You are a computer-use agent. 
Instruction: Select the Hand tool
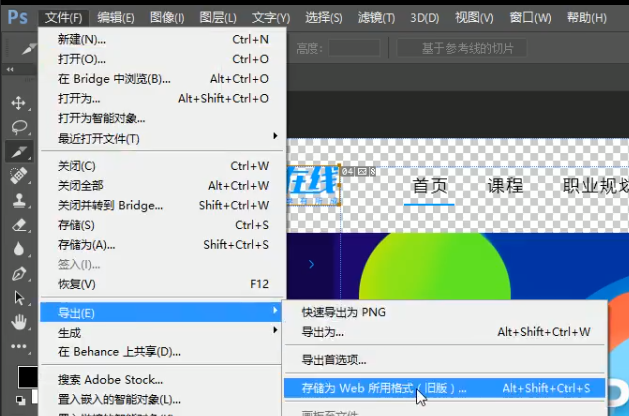[x=19, y=322]
